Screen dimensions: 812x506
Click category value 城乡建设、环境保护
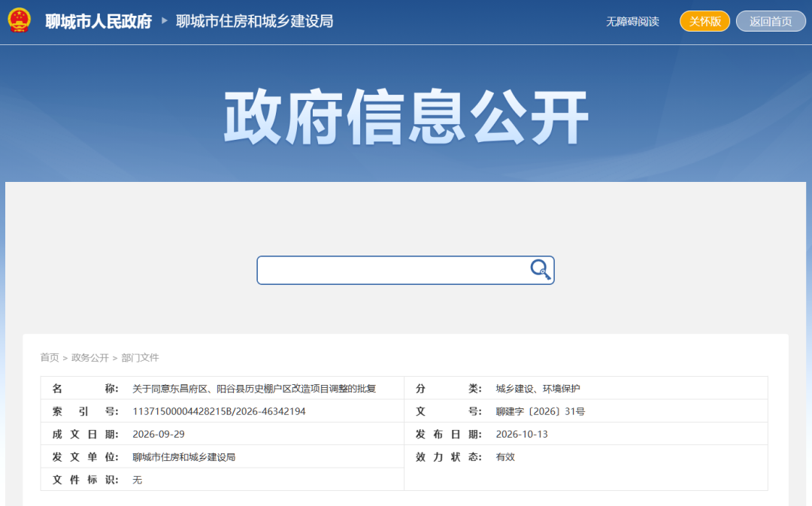[x=538, y=389]
